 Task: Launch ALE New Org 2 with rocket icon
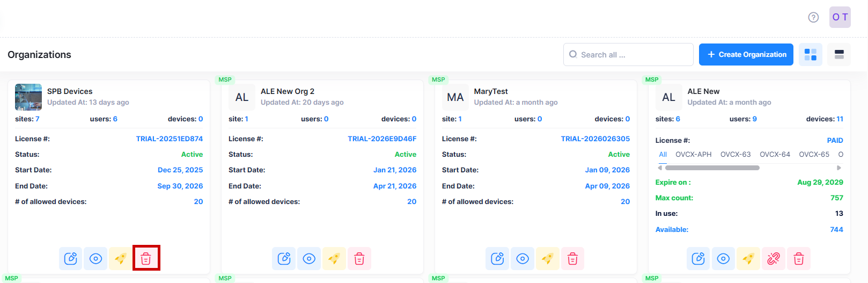pyautogui.click(x=334, y=258)
